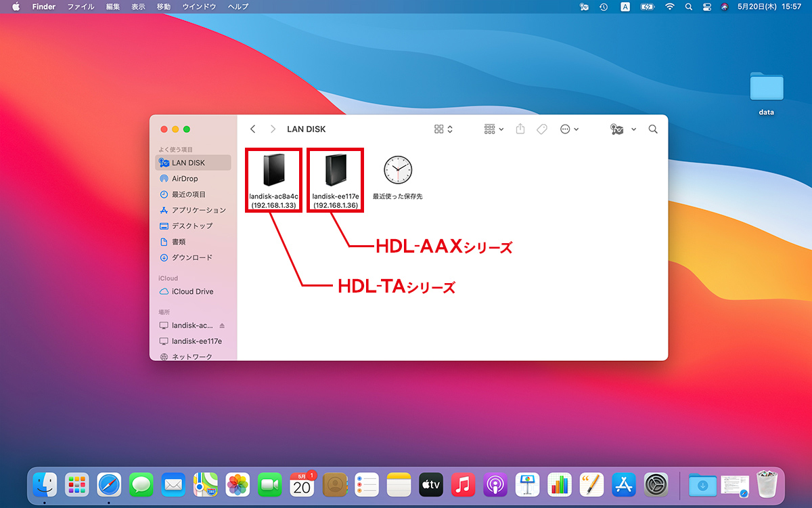Open Music from the Dock

pyautogui.click(x=463, y=485)
